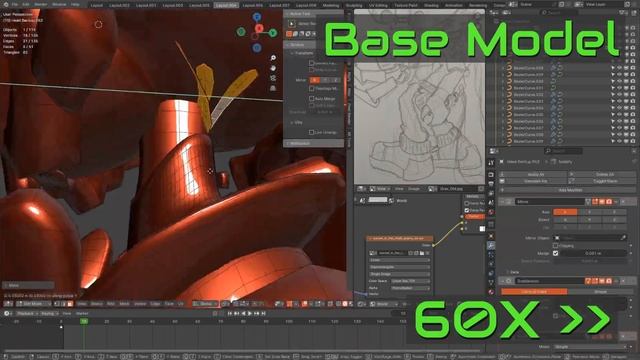Enable the Live Unwrap checkbox

311,132
